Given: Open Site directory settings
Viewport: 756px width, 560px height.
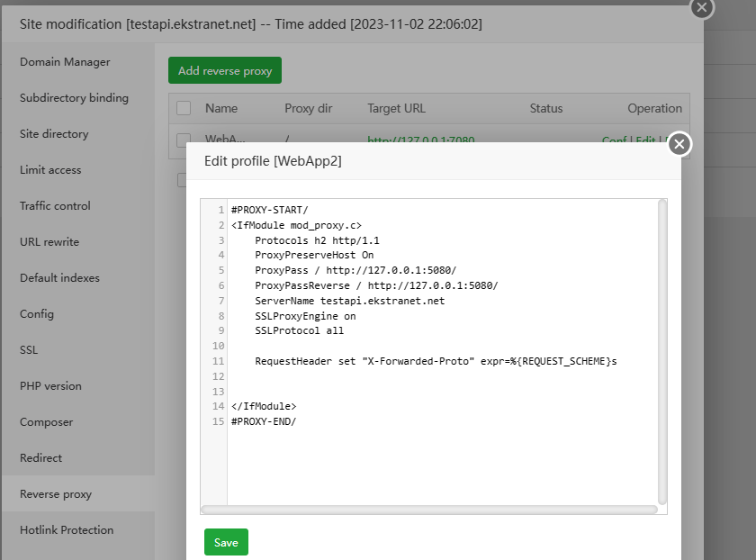Looking at the screenshot, I should pos(54,134).
